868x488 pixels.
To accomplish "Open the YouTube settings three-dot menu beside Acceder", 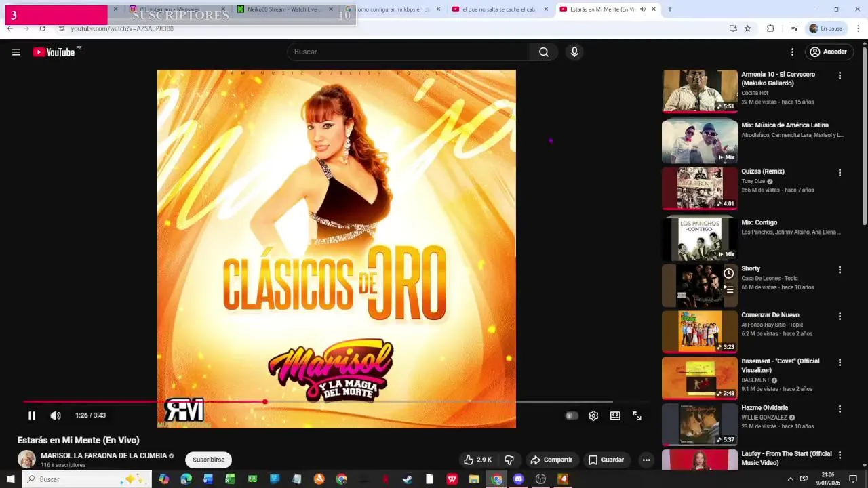I will click(x=792, y=52).
